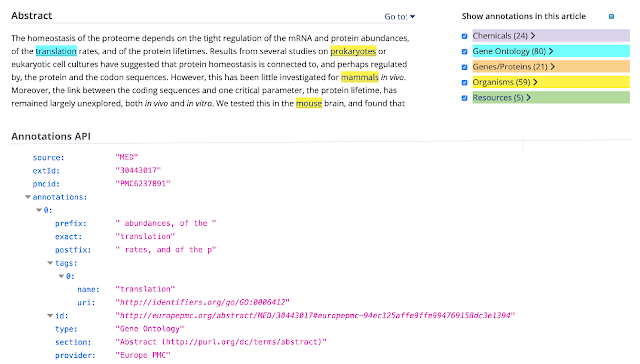Uncheck the Chemicals annotations checkbox
Screen dimensions: 640x364
click(464, 36)
